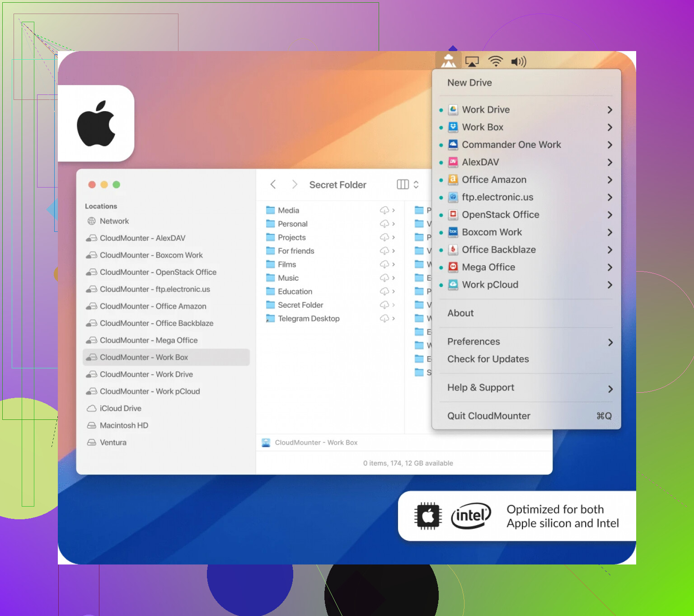The image size is (694, 616).
Task: Click the Mega icon beside Mega Office
Action: [453, 267]
